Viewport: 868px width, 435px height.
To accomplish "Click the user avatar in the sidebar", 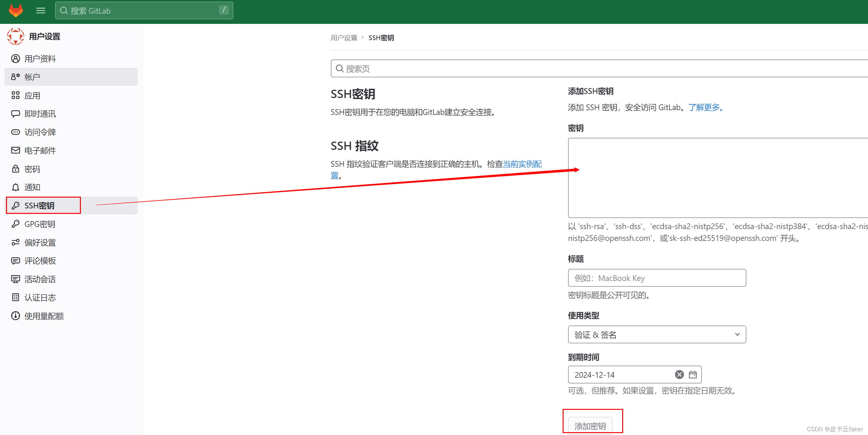I will 16,36.
